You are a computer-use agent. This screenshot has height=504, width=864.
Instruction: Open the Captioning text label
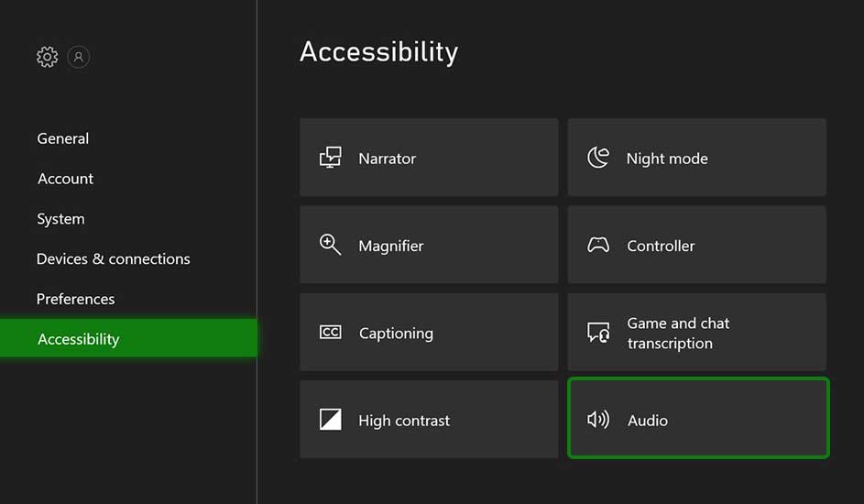396,334
